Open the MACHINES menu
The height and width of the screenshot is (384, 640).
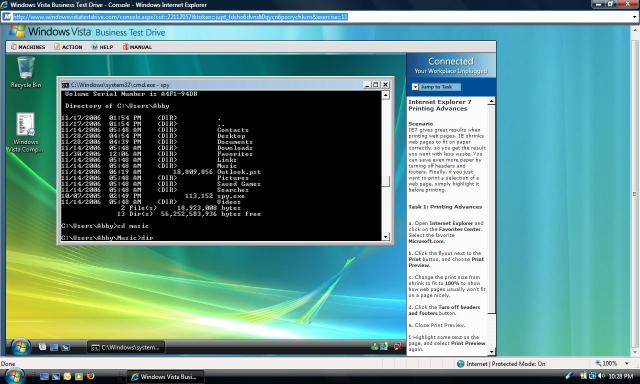(28, 47)
